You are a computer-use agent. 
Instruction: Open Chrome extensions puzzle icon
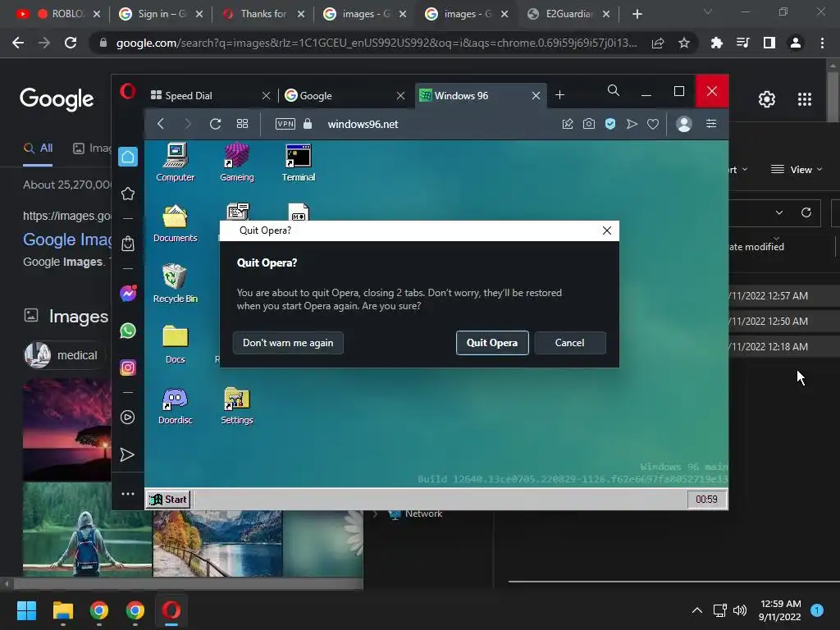[x=716, y=43]
